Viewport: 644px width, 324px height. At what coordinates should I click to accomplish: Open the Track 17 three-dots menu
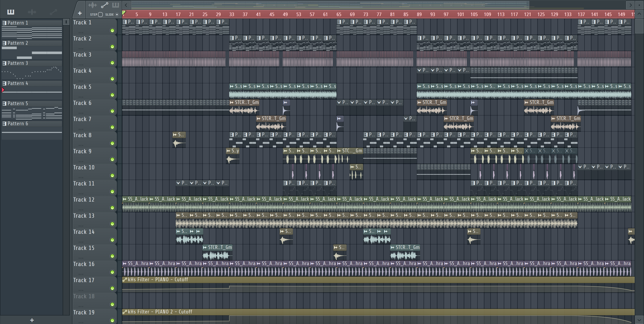pyautogui.click(x=80, y=290)
